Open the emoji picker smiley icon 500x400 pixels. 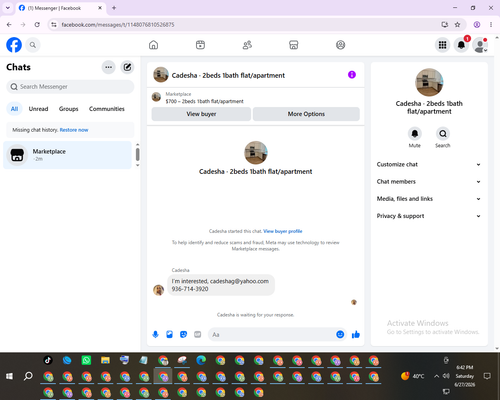[340, 334]
